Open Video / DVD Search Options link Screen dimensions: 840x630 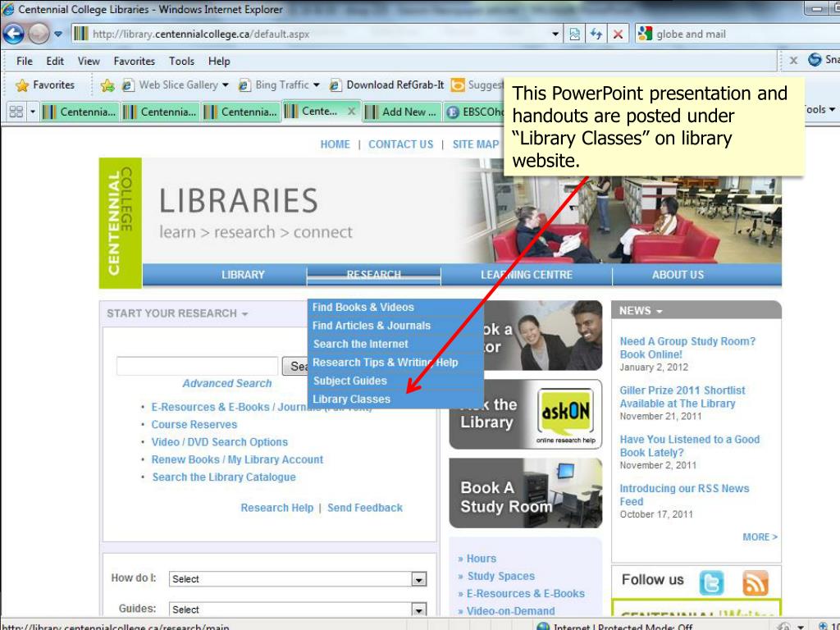point(219,442)
